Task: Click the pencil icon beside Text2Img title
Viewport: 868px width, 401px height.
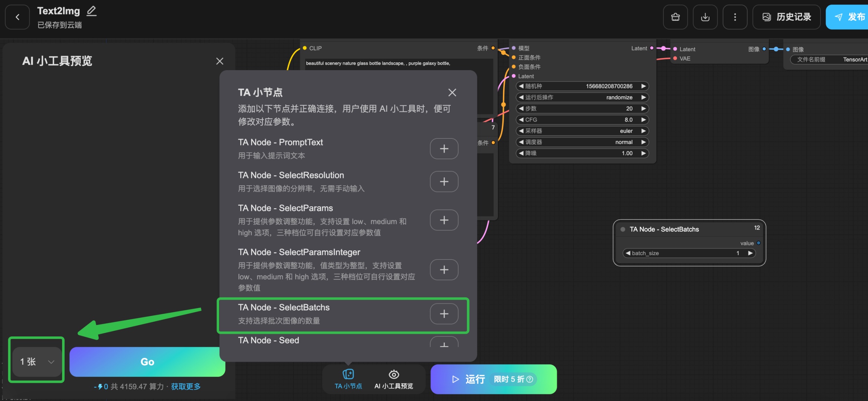Action: point(91,11)
